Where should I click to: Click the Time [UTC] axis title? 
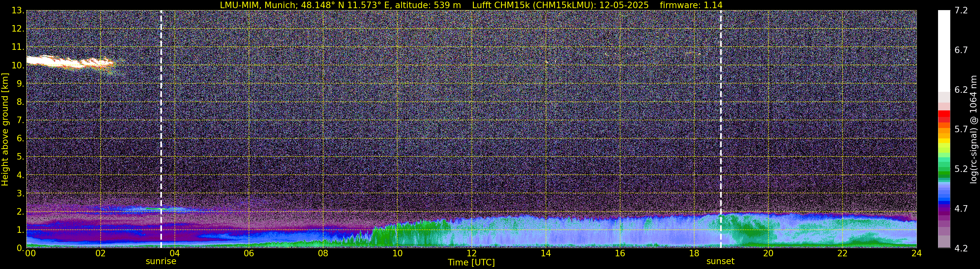pos(471,262)
